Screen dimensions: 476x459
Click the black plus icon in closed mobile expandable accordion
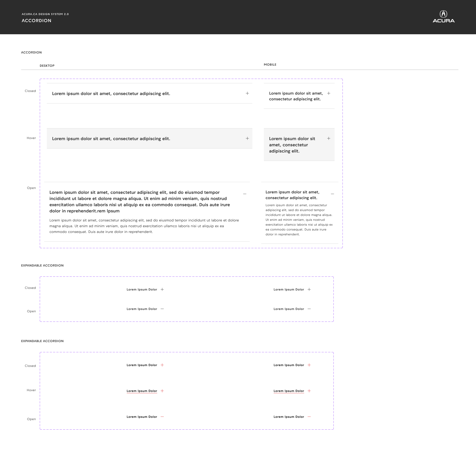[309, 289]
